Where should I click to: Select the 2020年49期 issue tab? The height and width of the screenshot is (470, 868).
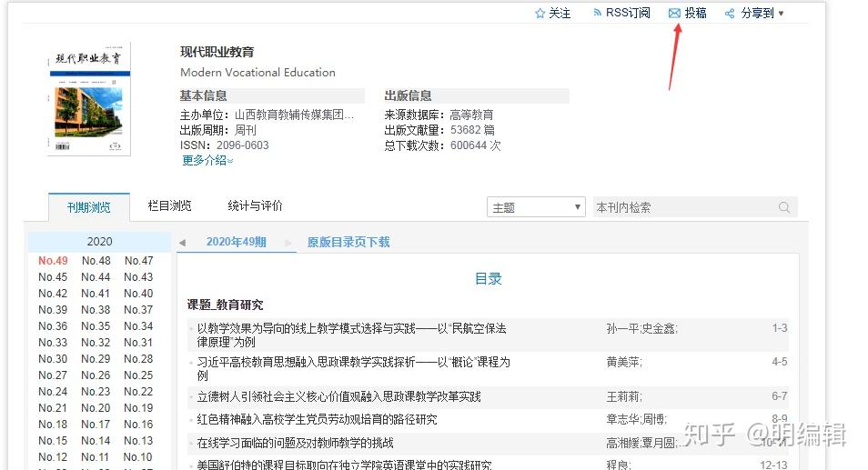236,242
